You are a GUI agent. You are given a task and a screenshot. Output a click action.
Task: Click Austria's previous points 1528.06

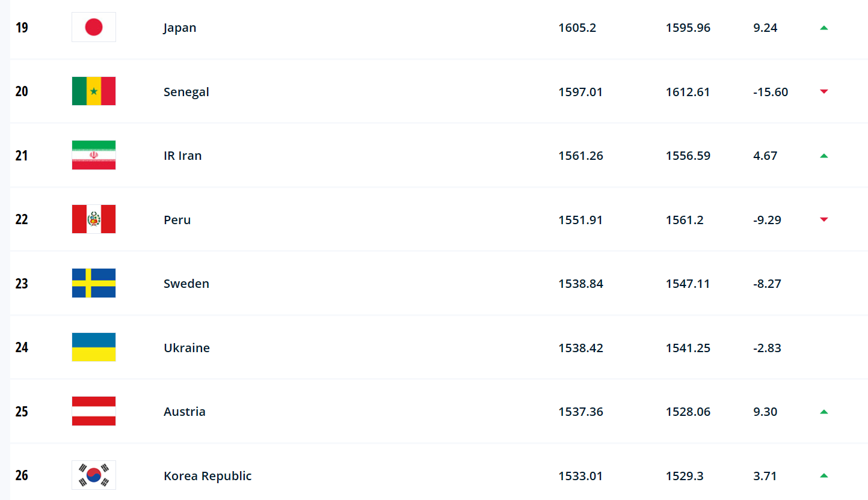point(688,412)
